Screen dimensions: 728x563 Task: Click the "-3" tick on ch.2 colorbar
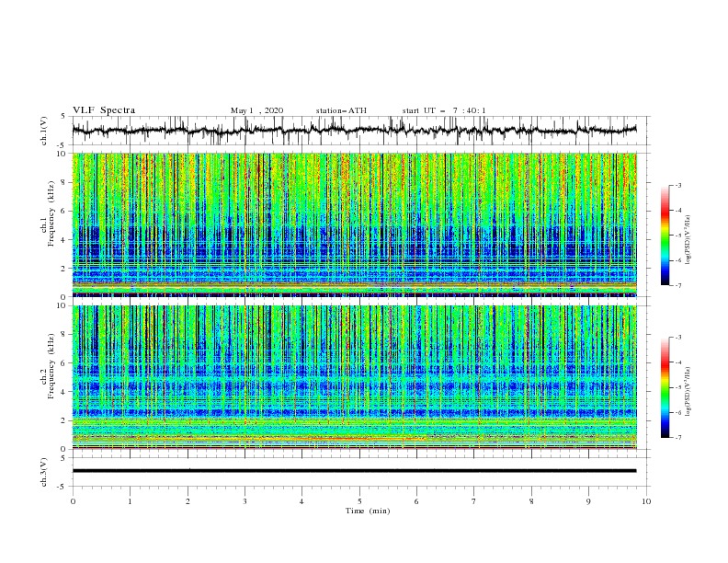point(678,338)
